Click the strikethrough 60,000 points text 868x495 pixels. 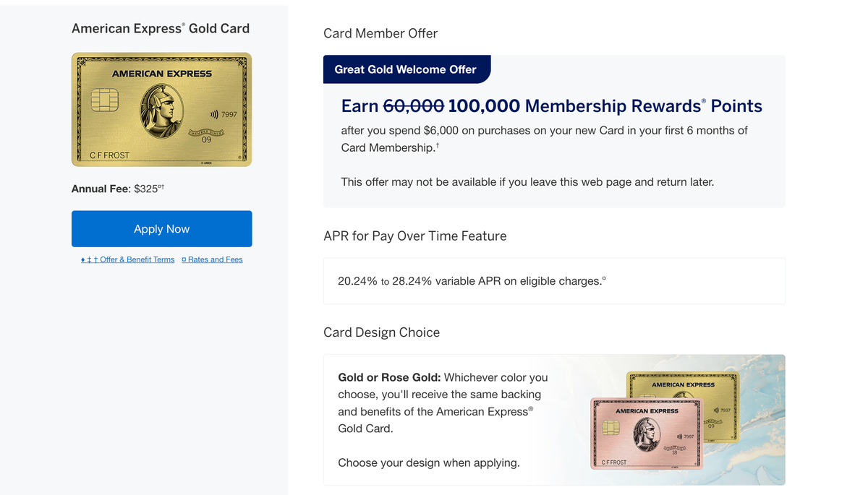tap(413, 106)
